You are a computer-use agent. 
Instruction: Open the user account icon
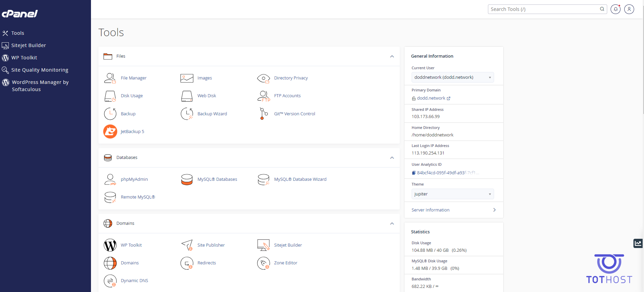click(629, 9)
